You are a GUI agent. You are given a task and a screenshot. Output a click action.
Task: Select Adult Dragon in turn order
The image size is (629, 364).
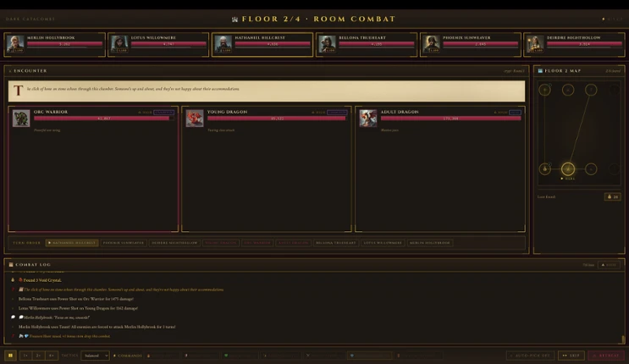293,243
